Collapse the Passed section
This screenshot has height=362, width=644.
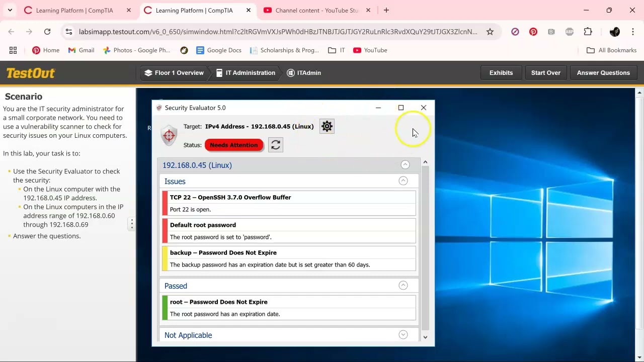tap(403, 286)
